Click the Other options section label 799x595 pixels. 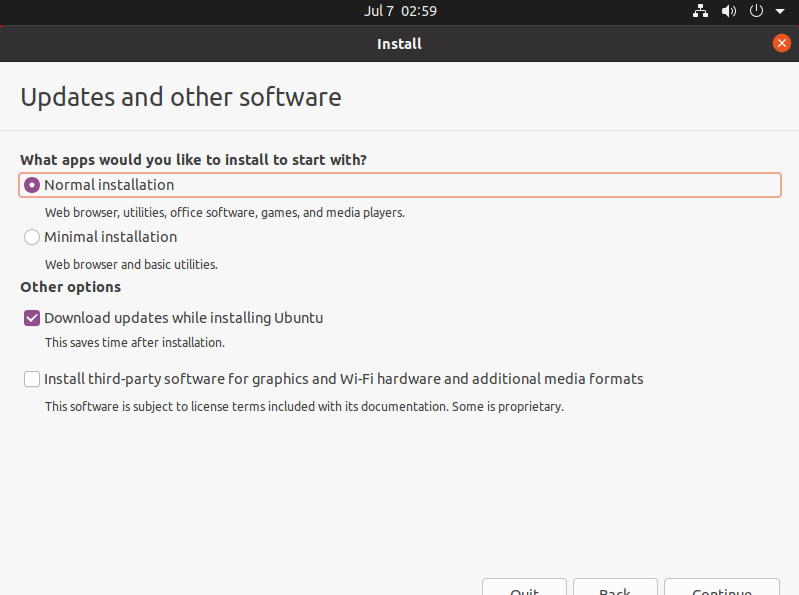[70, 287]
